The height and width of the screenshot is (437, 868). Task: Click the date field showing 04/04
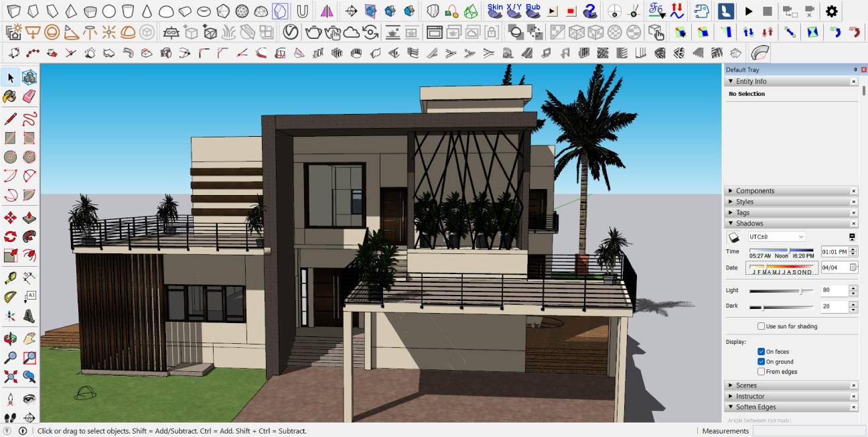[835, 267]
